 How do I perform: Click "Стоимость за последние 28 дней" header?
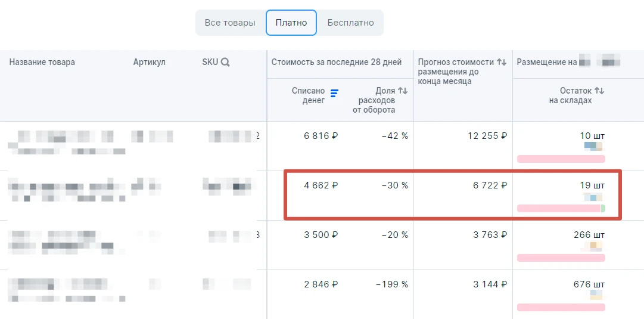click(337, 62)
